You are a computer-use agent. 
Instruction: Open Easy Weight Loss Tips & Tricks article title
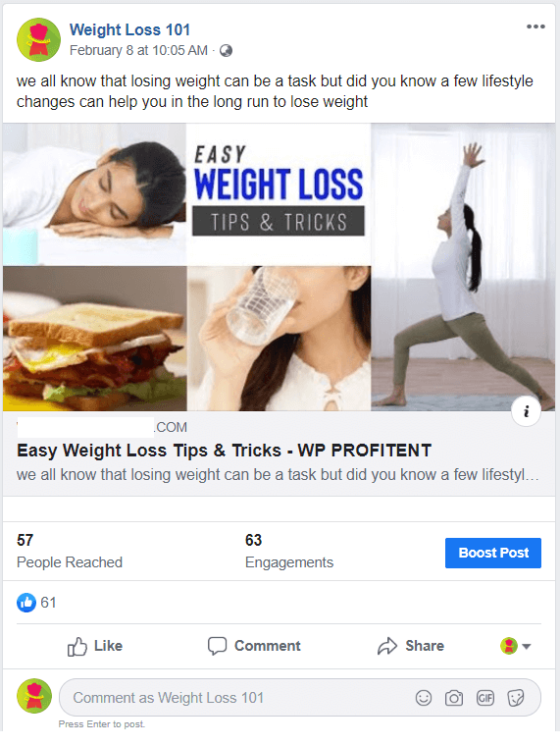coord(224,451)
